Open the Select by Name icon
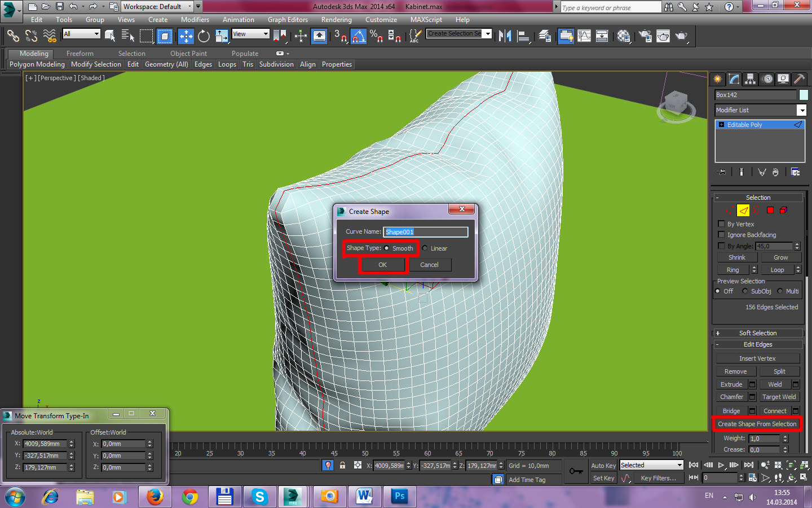 (x=128, y=36)
